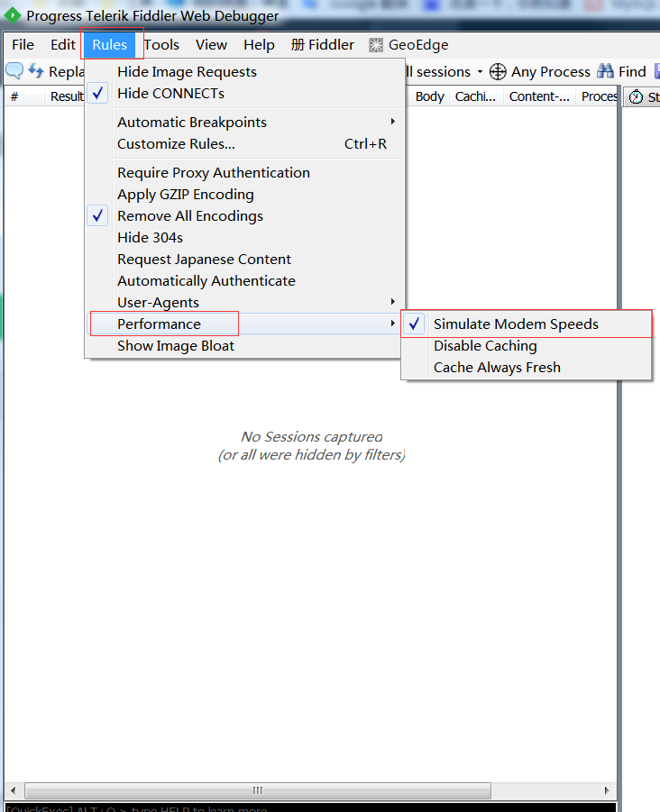Screen dimensions: 660x812
Task: Click the Any Process crosshair target icon
Action: click(x=498, y=71)
